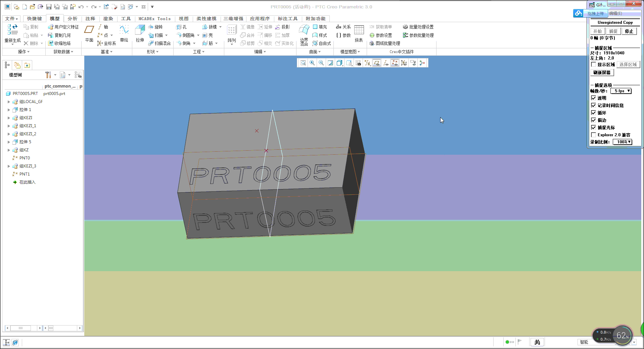Click 批量处理设置 in Creo plugin group
This screenshot has width=644, height=349.
coord(418,27)
